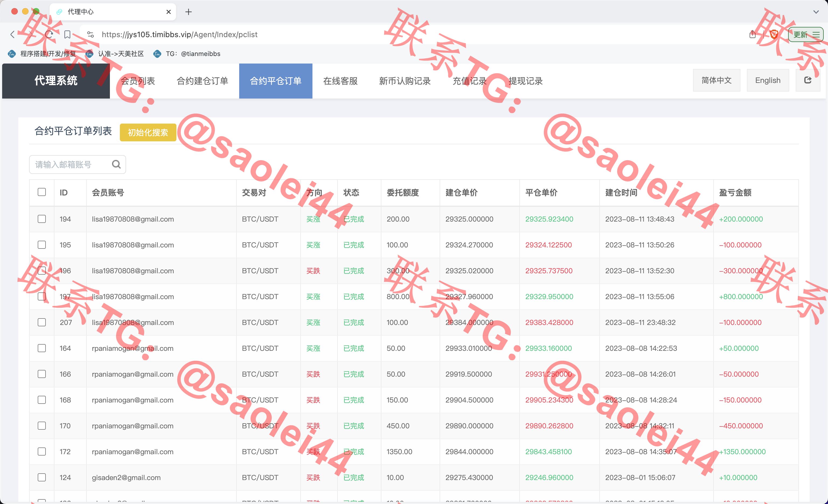Select the 合约平仓订单 menu
Image resolution: width=828 pixels, height=504 pixels.
tap(276, 80)
